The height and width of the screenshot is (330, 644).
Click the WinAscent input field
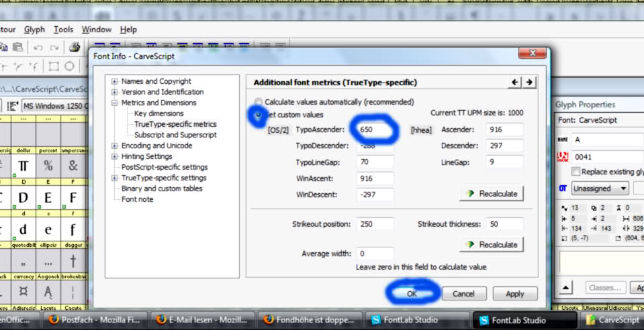(375, 178)
